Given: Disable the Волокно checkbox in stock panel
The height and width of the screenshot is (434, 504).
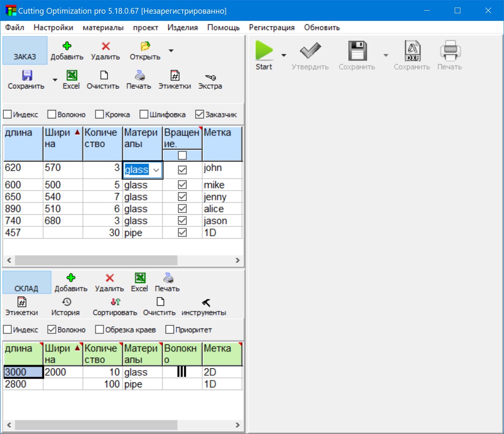Looking at the screenshot, I should coord(52,329).
